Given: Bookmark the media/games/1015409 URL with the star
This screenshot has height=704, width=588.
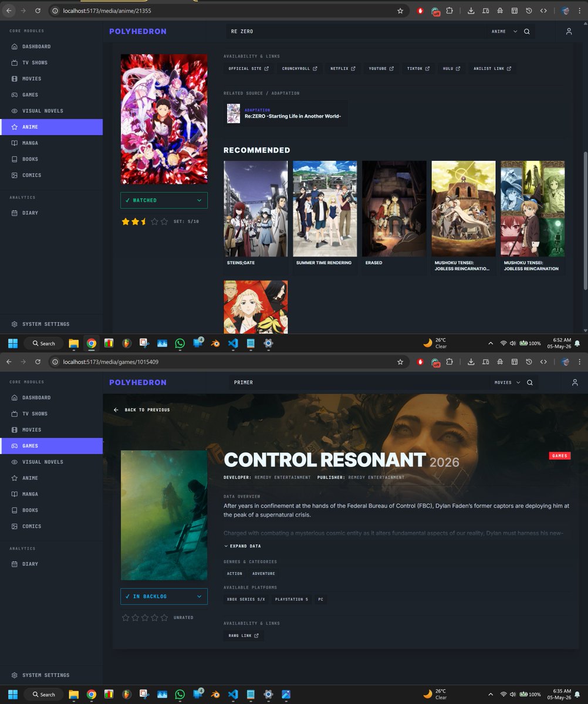Looking at the screenshot, I should pos(400,362).
